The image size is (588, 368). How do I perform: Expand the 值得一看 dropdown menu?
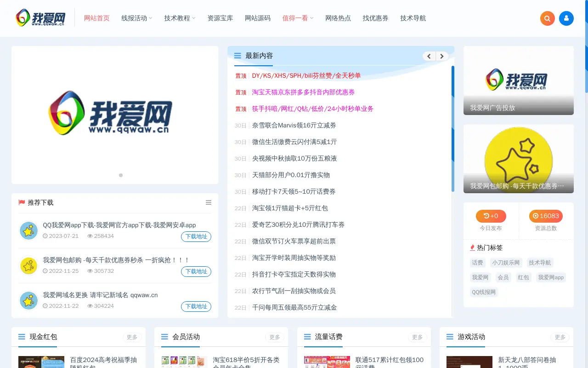tap(298, 18)
